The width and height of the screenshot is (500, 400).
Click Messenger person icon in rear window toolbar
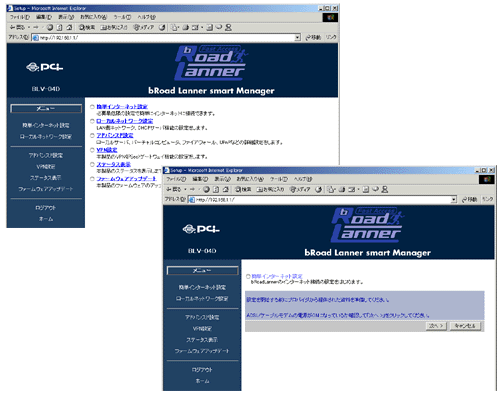[228, 27]
